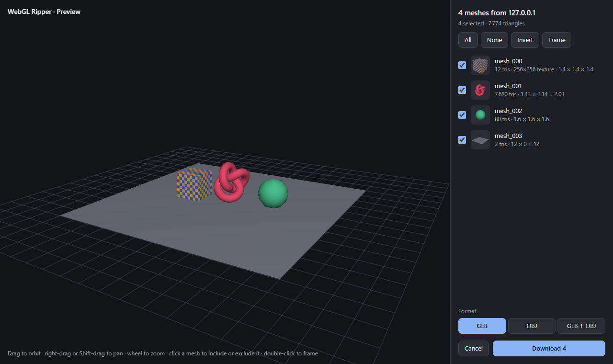The width and height of the screenshot is (613, 364).
Task: Choose the OBJ export format
Action: 532,326
